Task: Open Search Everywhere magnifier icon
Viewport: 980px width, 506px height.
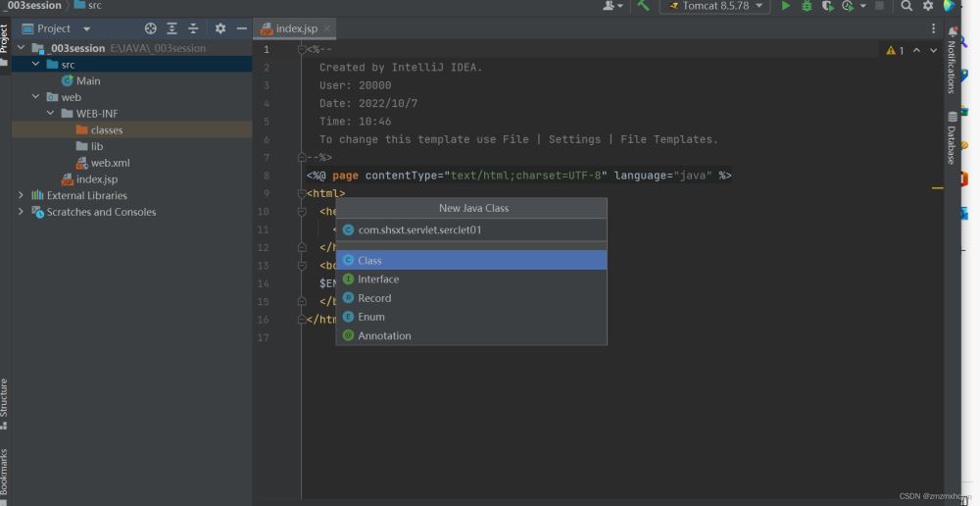Action: pyautogui.click(x=906, y=6)
